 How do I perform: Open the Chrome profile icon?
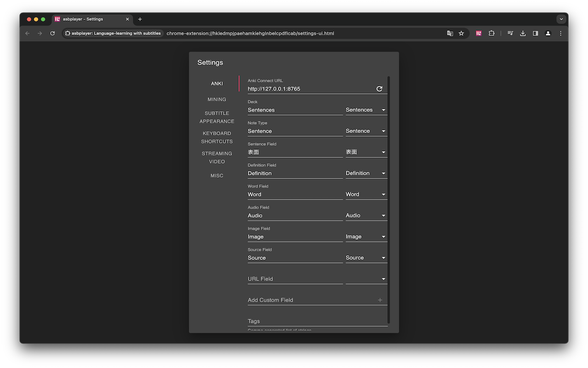coord(548,33)
